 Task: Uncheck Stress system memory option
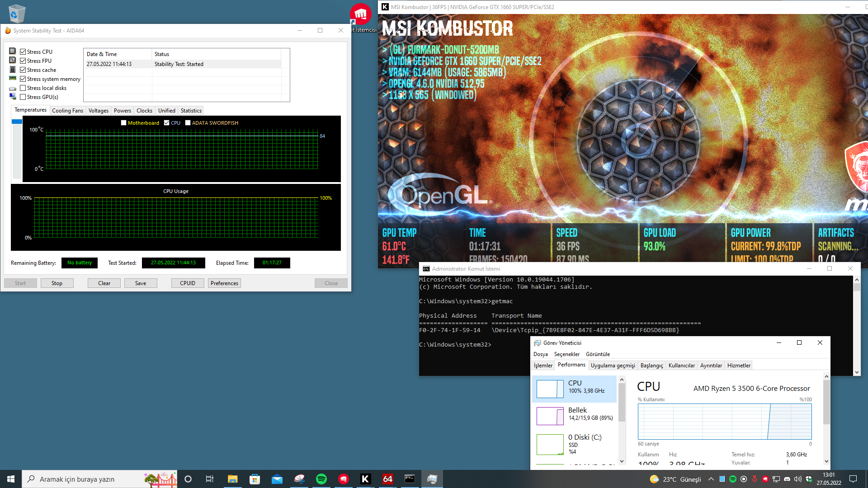click(x=23, y=79)
